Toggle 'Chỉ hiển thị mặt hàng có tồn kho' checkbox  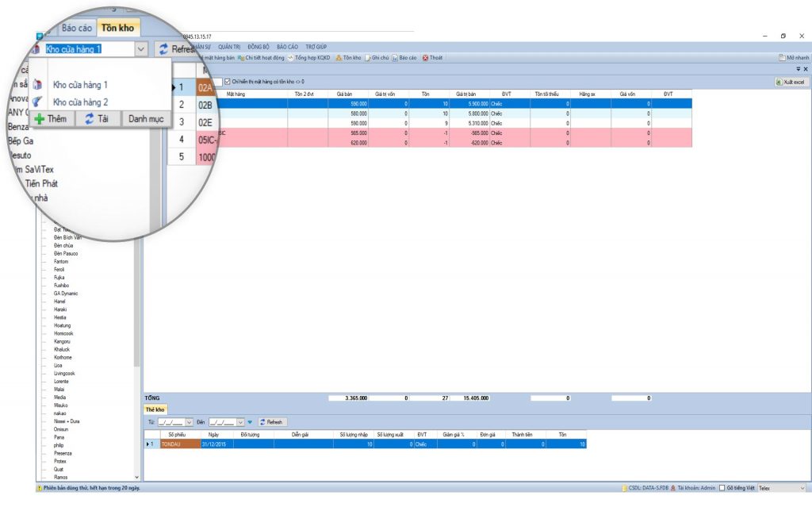[x=228, y=81]
